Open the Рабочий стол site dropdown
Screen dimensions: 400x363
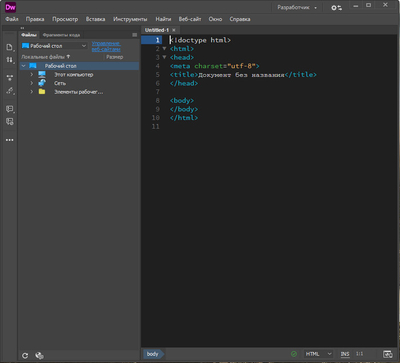[54, 46]
